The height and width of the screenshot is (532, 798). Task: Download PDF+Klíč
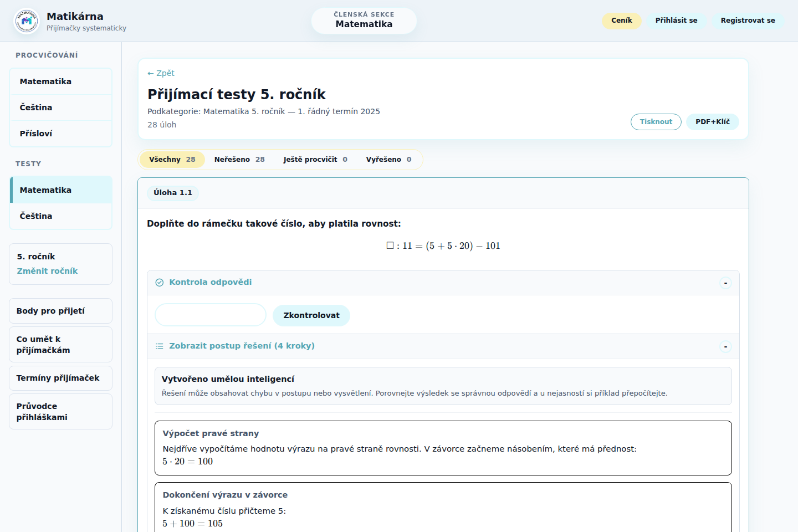pos(713,122)
